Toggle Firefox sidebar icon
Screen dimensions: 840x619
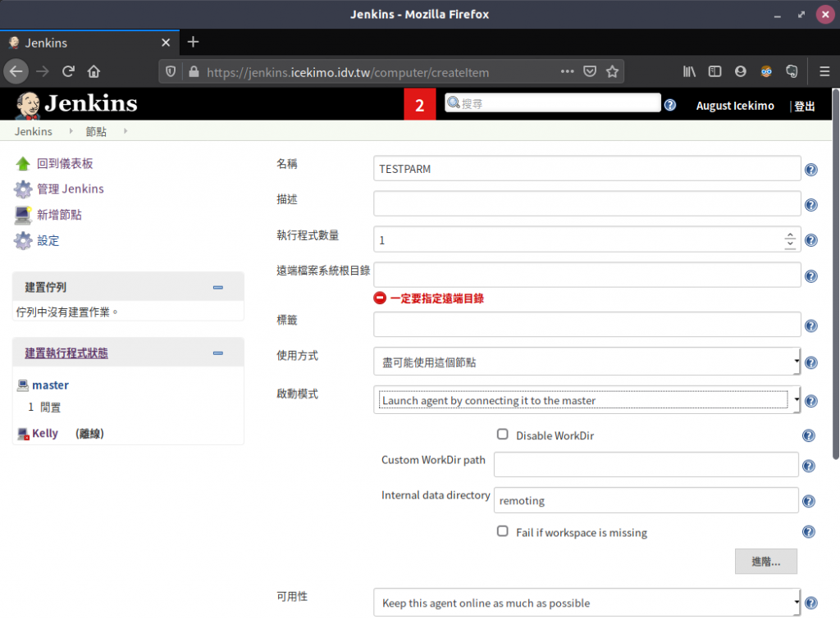[714, 71]
